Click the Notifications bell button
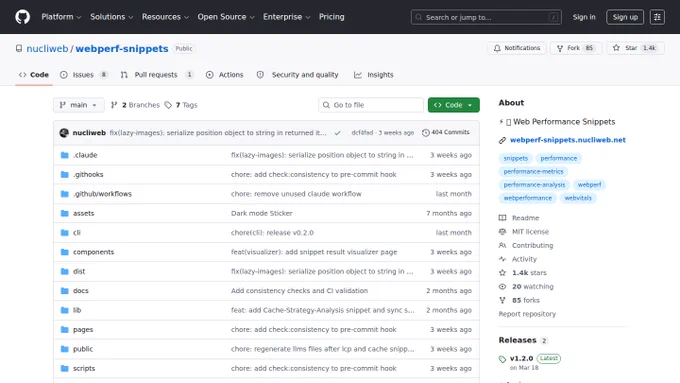This screenshot has height=383, width=680. 517,48
